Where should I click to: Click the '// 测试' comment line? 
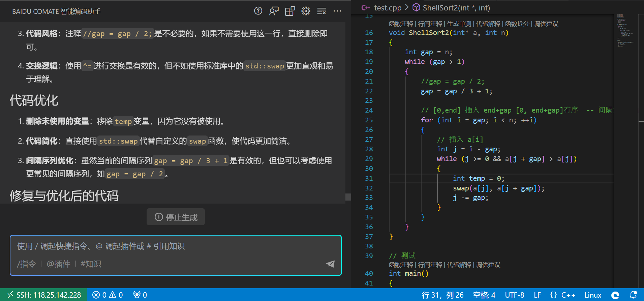(x=402, y=256)
